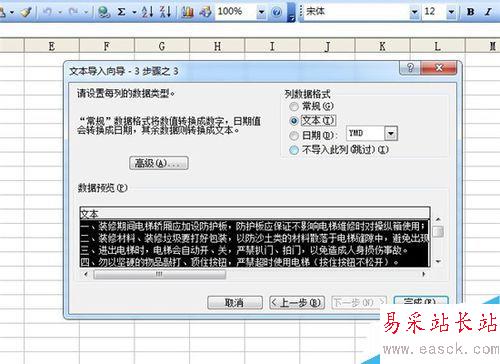
Task: Open the YMD date format dropdown
Action: tap(391, 134)
